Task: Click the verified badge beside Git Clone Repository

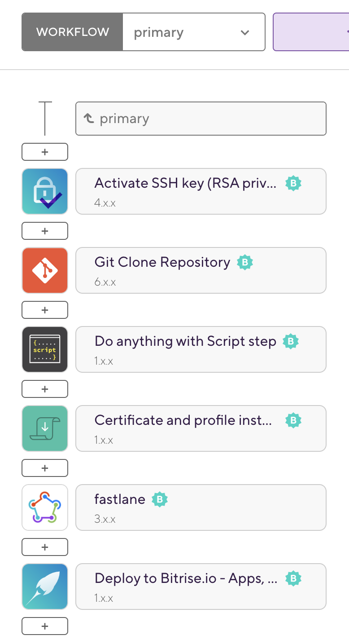Action: click(x=245, y=262)
